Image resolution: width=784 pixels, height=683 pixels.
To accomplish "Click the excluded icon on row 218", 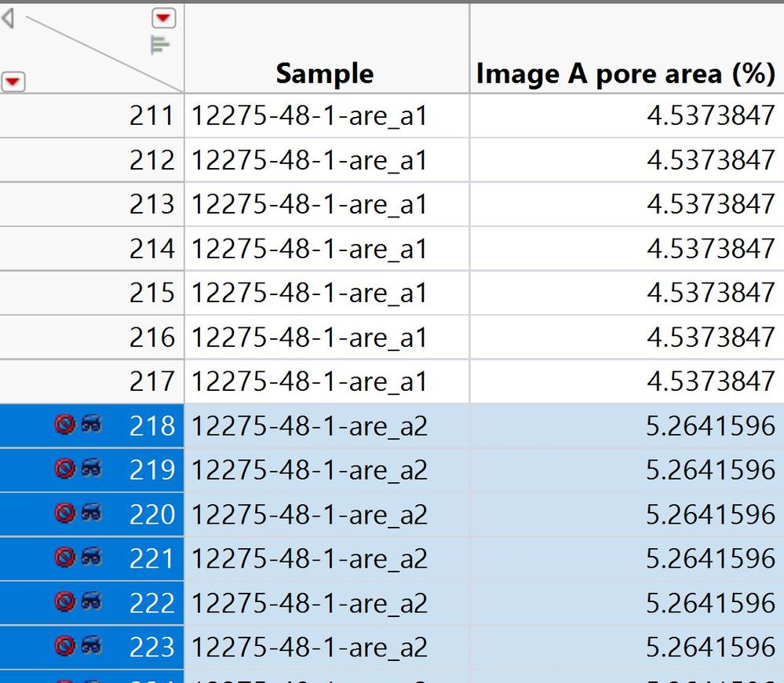I will pos(65,425).
